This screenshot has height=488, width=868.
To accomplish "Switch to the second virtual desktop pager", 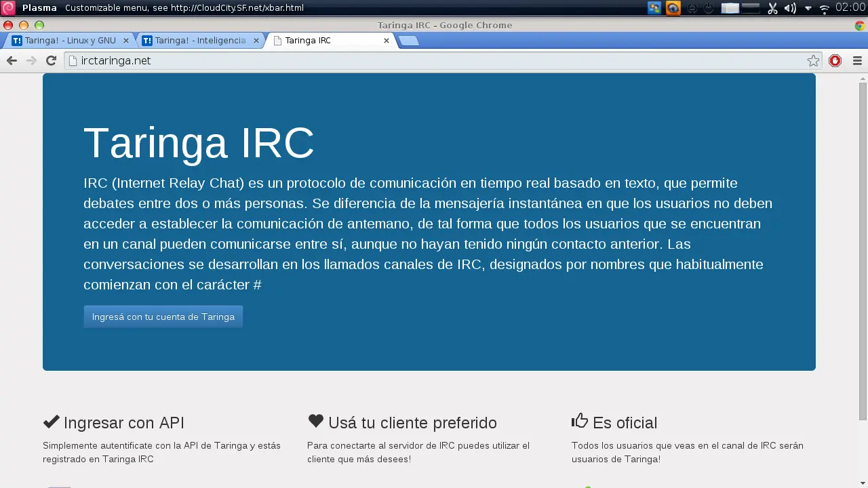I will point(751,9).
